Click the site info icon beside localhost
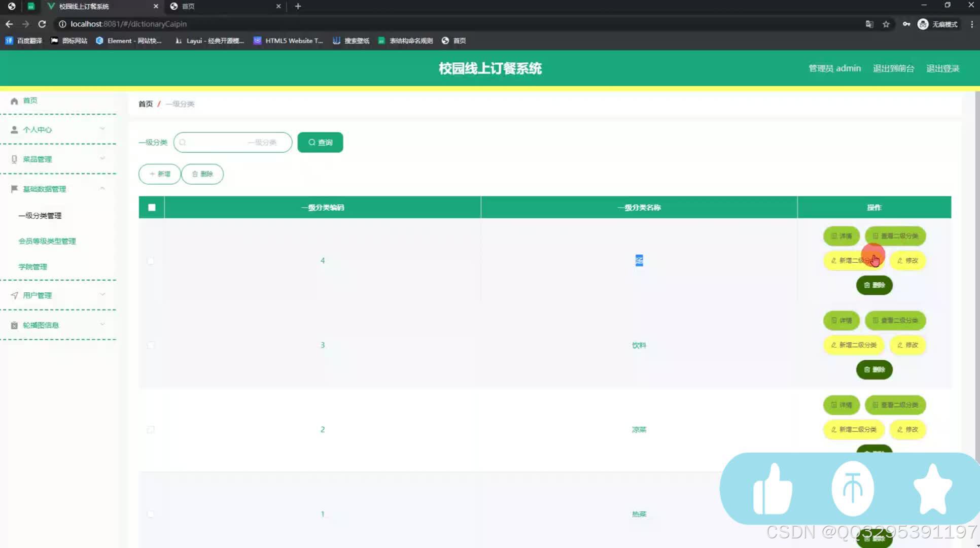The height and width of the screenshot is (548, 980). click(x=62, y=24)
